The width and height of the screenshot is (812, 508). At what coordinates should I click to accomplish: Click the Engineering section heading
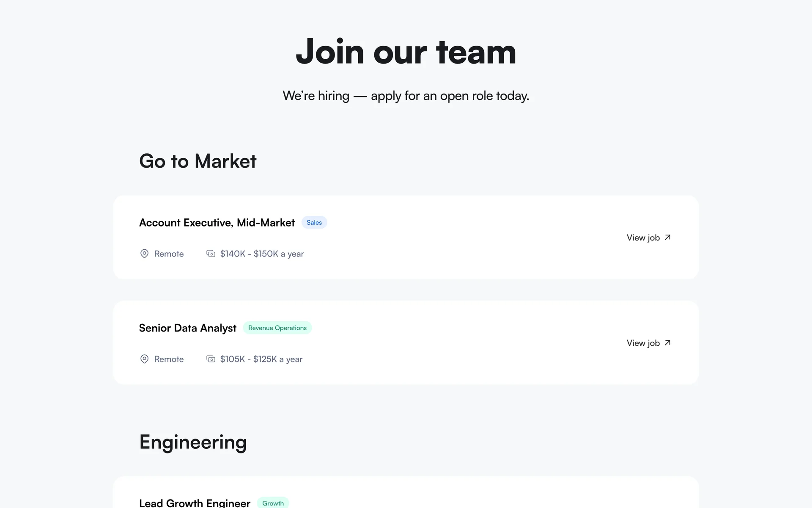click(193, 442)
